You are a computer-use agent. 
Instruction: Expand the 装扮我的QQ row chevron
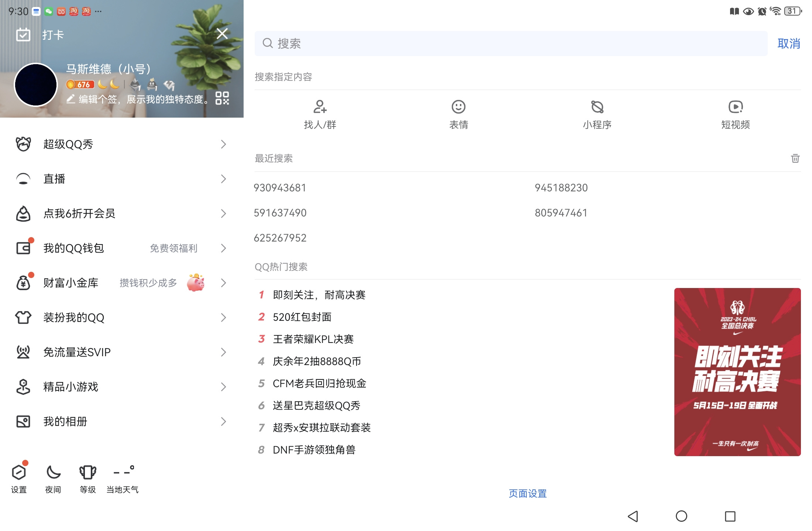click(x=223, y=317)
